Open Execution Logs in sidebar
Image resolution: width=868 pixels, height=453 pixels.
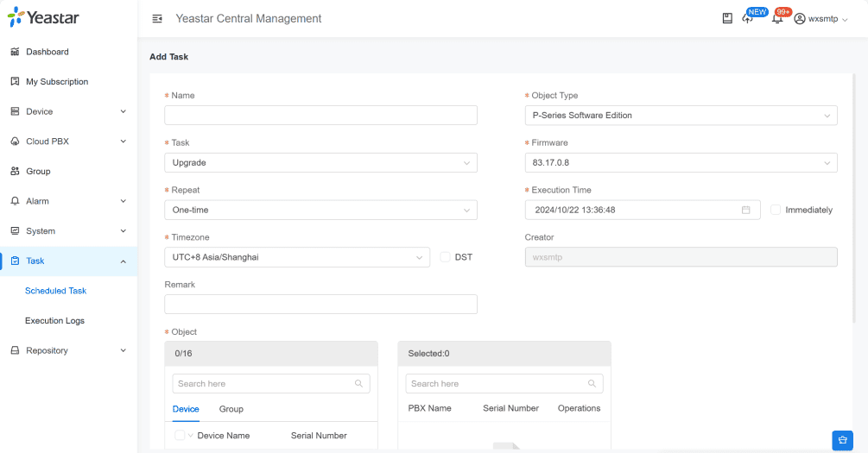(54, 321)
